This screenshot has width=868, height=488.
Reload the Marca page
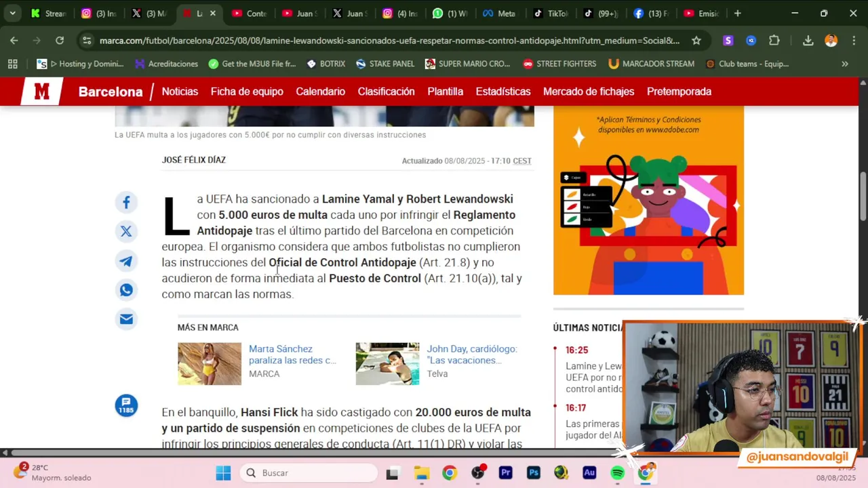(x=60, y=41)
